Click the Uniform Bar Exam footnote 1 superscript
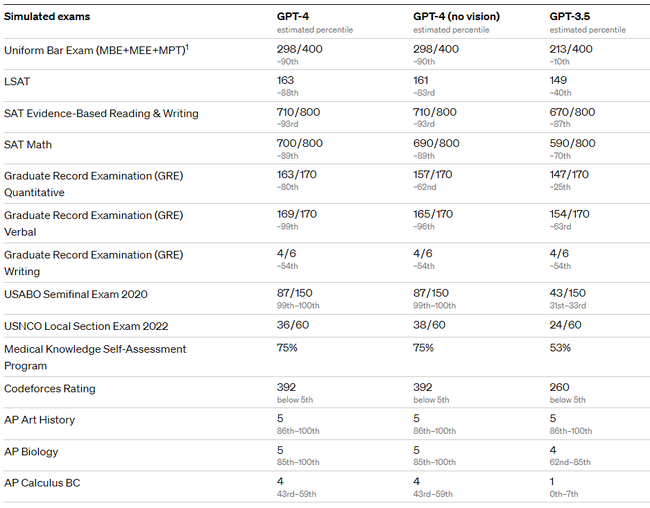Screen dimensions: 650x508 click(187, 47)
